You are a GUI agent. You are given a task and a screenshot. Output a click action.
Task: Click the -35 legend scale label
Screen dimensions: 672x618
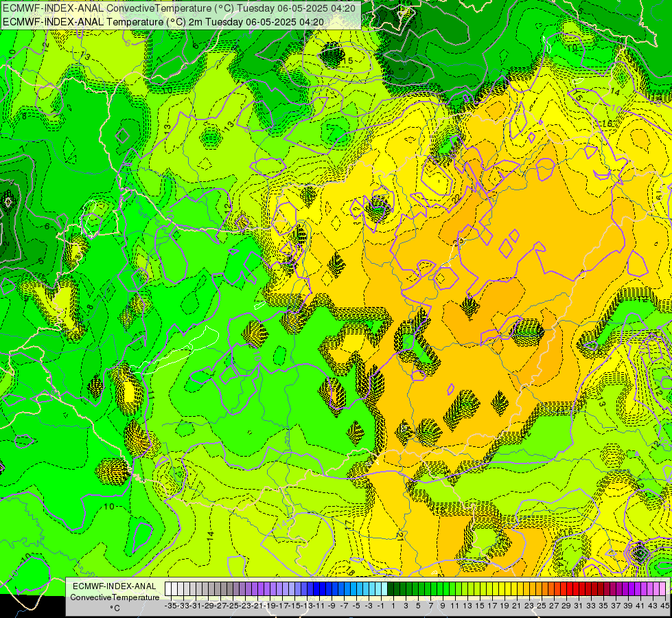(170, 606)
